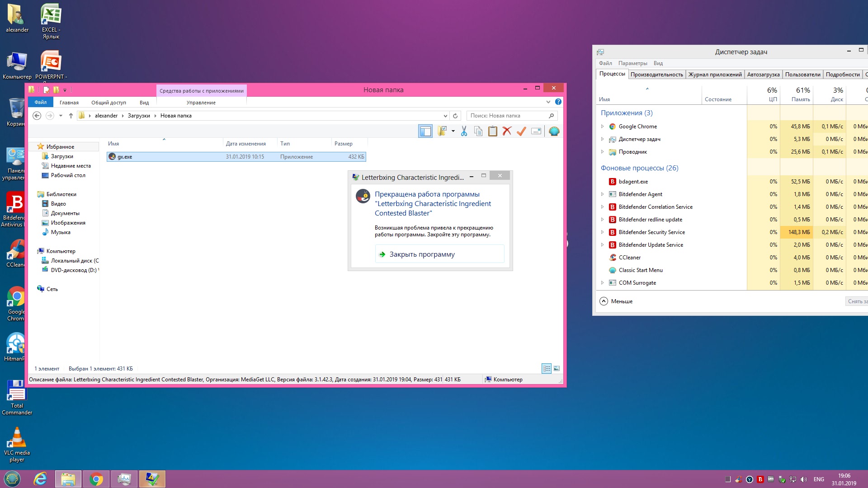This screenshot has height=488, width=868.
Task: Click the red X Delete icon
Action: (507, 131)
